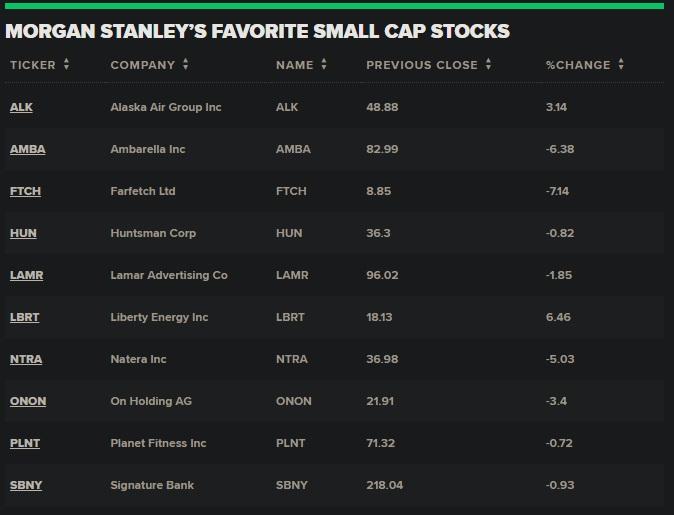Open the AMBA ticker link
674x515 pixels.
[x=27, y=149]
